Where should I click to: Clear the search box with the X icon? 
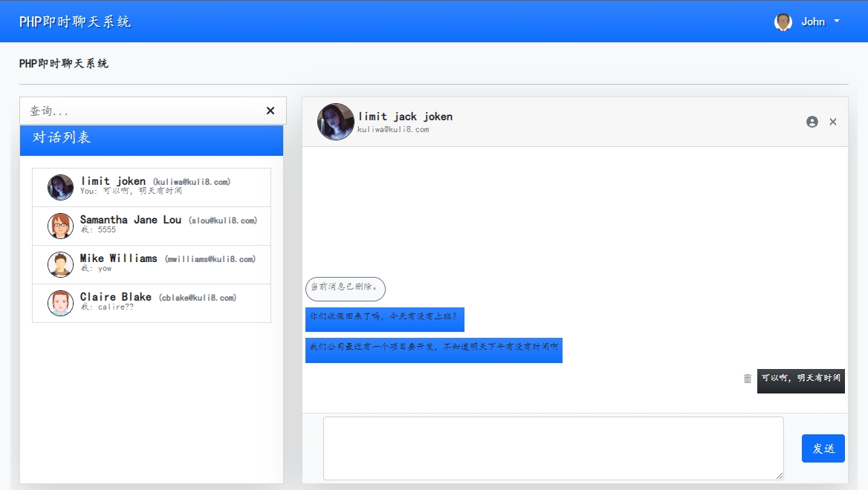tap(271, 111)
